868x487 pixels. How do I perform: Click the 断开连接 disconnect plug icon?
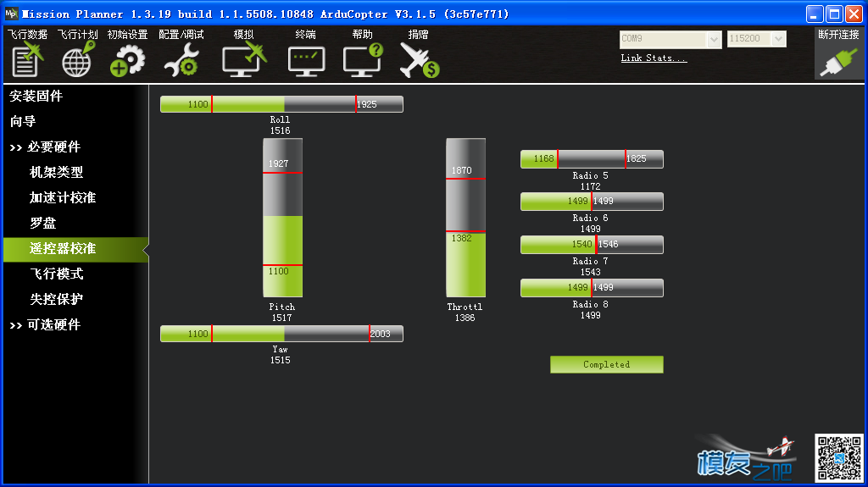(838, 63)
